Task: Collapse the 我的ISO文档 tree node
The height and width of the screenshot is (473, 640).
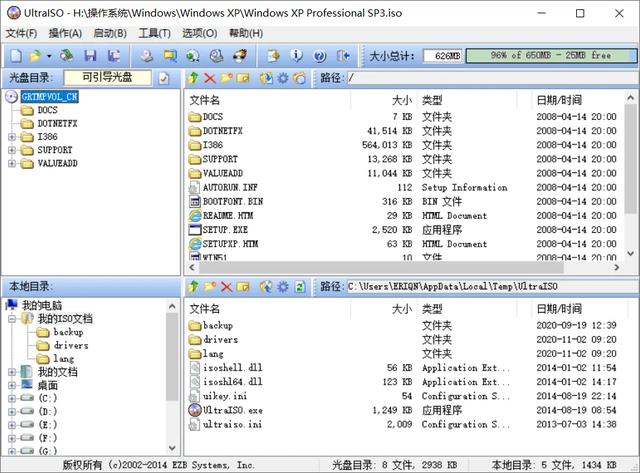Action: (12, 319)
